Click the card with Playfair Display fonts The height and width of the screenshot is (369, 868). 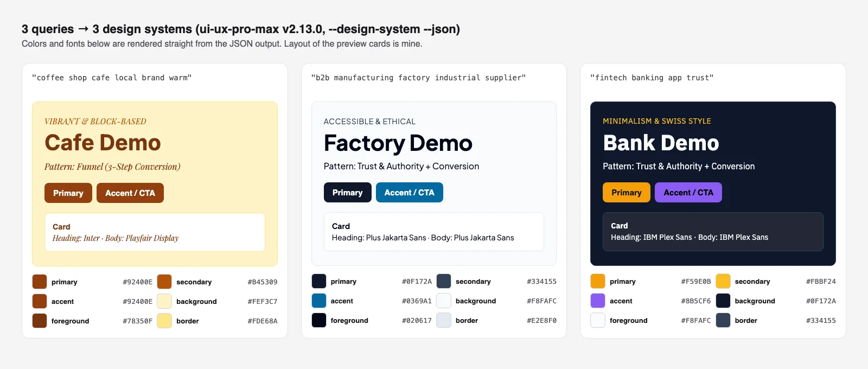(155, 232)
